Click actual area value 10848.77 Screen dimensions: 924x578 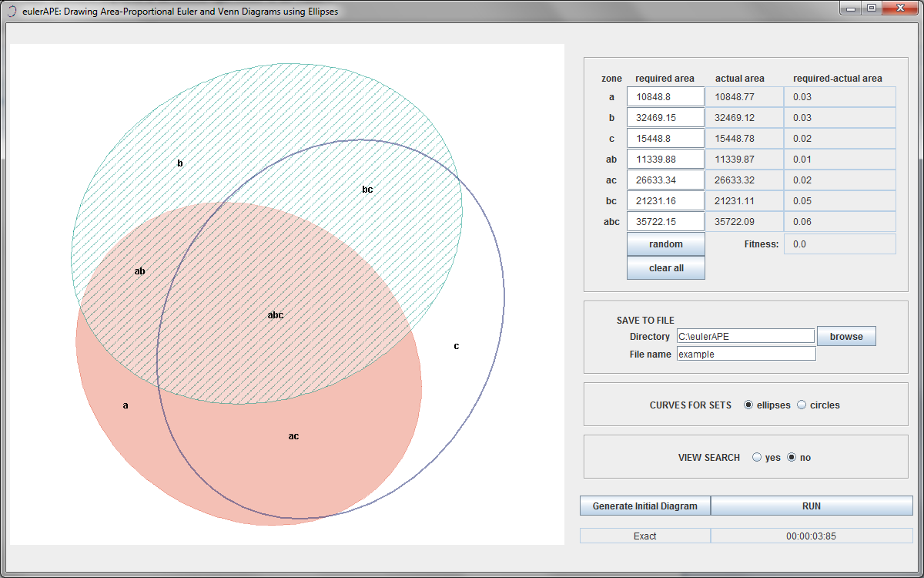[745, 96]
